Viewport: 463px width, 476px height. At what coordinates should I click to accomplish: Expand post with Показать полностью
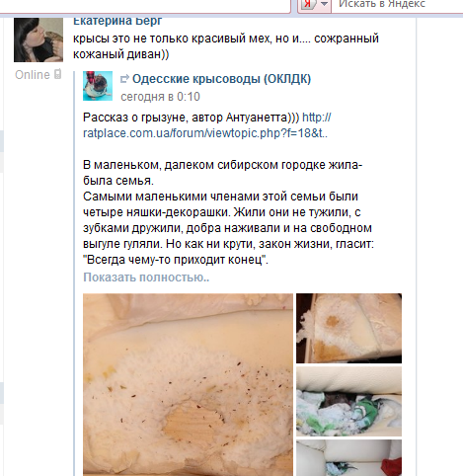coord(146,278)
